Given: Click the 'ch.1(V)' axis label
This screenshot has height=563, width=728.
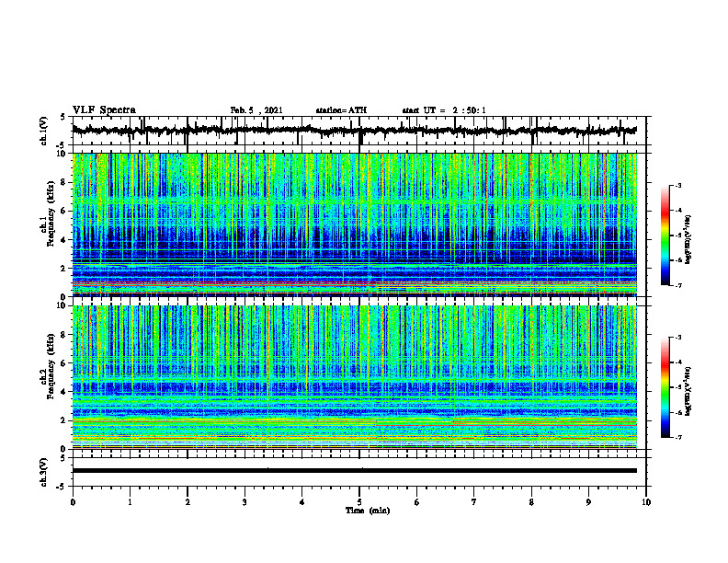Looking at the screenshot, I should click(43, 131).
